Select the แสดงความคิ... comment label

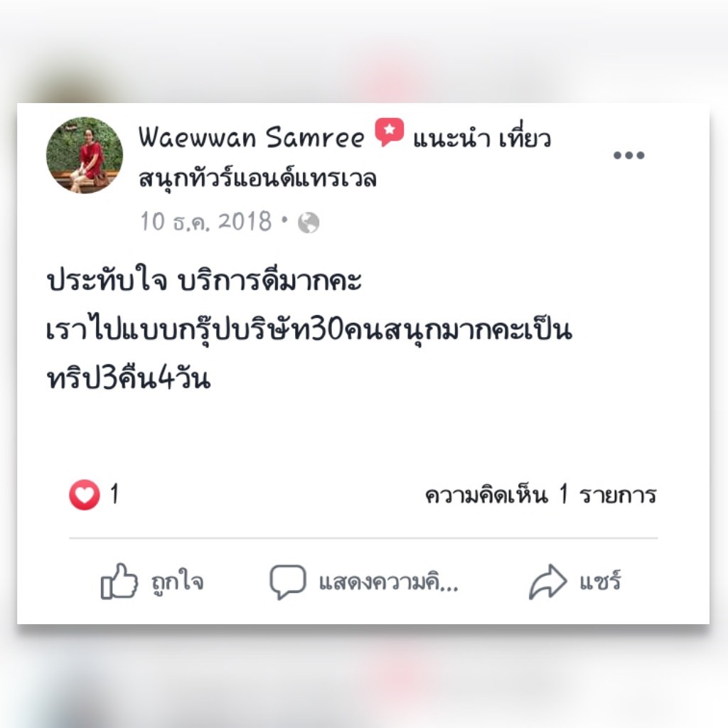(389, 582)
